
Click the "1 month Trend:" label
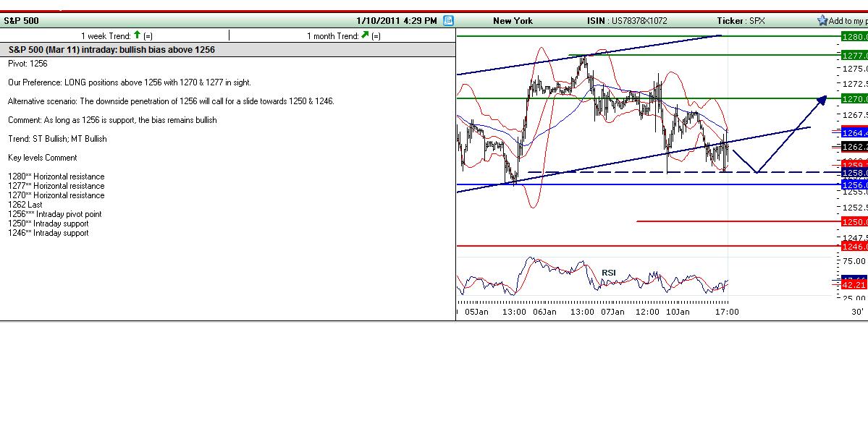tap(333, 36)
